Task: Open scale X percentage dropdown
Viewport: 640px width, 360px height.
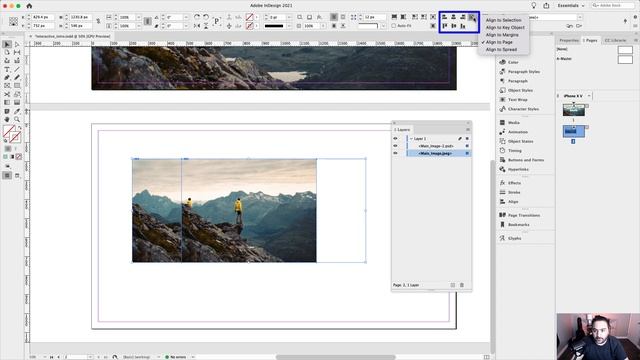Action: tap(139, 17)
